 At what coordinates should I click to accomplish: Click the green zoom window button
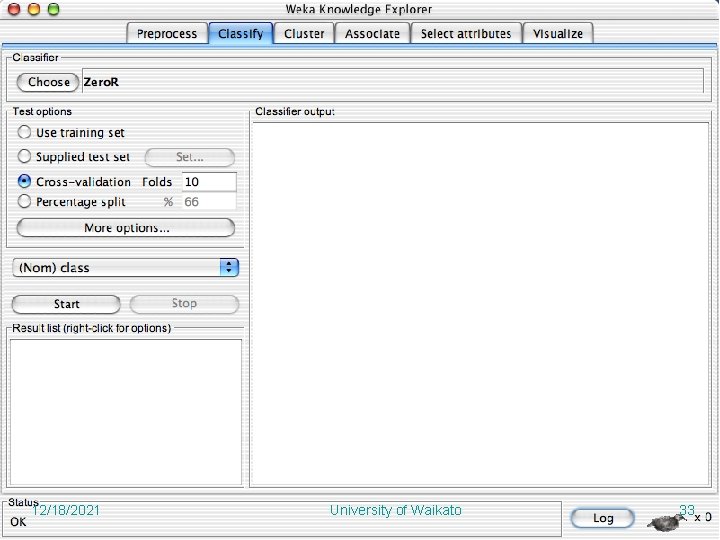coord(54,9)
